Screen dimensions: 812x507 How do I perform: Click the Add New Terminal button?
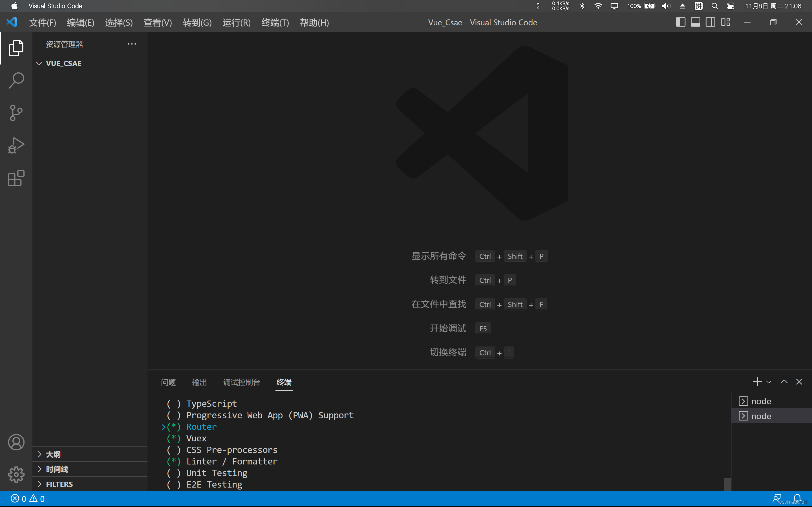point(758,381)
